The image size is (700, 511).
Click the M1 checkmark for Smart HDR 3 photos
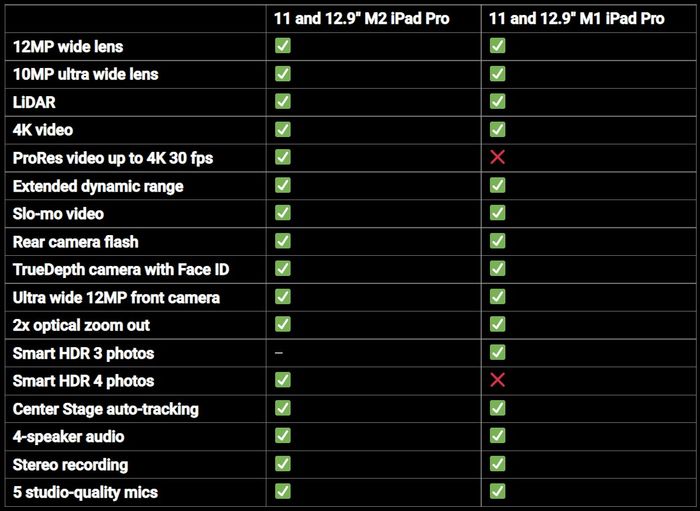click(498, 352)
